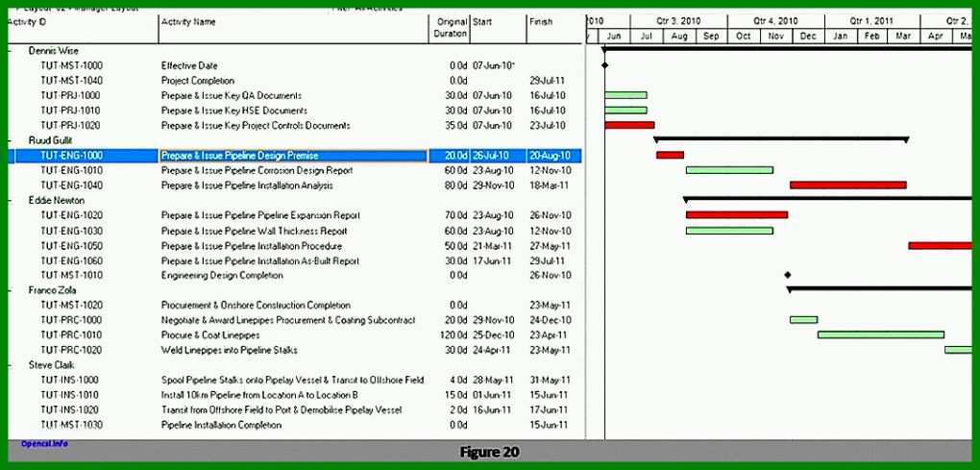Image resolution: width=980 pixels, height=470 pixels.
Task: Click the 18-Mar-11 finish date
Action: coord(550,186)
